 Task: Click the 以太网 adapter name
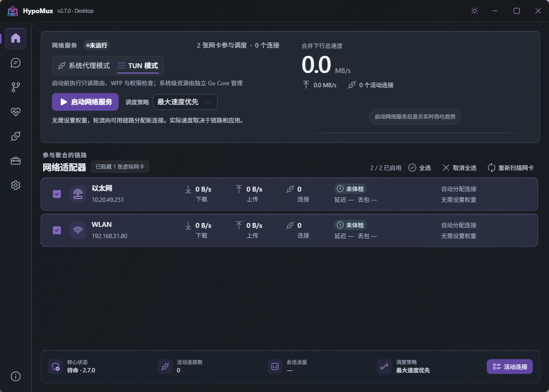click(102, 188)
